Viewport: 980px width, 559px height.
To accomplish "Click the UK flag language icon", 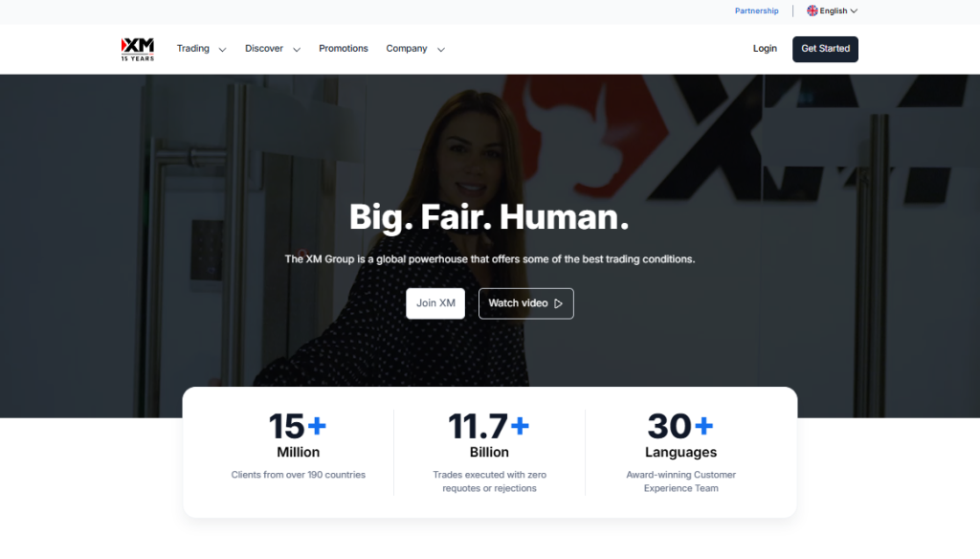I will pos(813,11).
